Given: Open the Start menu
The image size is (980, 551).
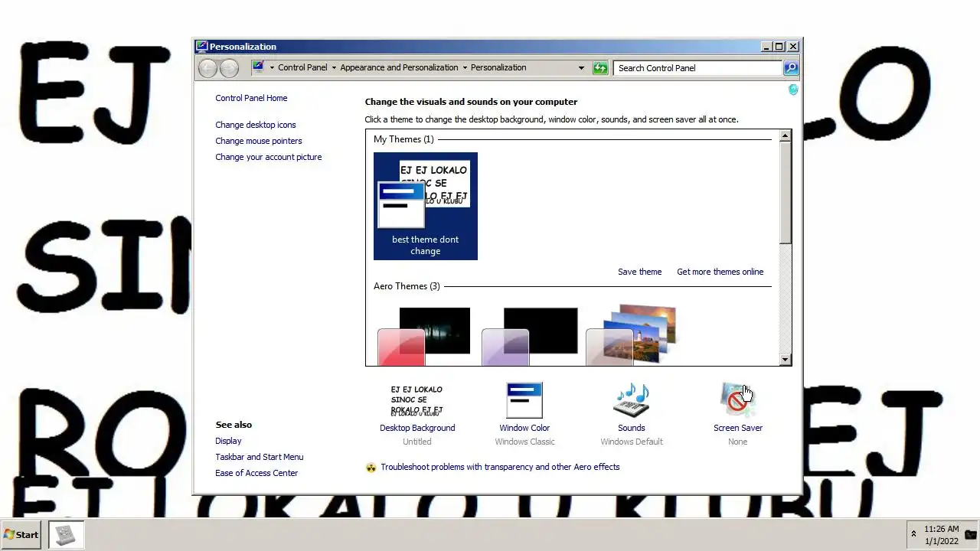Looking at the screenshot, I should (21, 535).
